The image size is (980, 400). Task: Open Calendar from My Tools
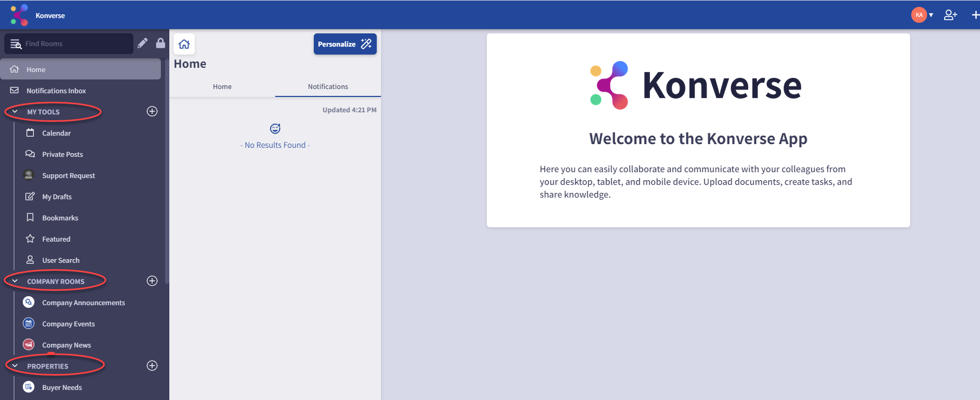click(x=57, y=133)
